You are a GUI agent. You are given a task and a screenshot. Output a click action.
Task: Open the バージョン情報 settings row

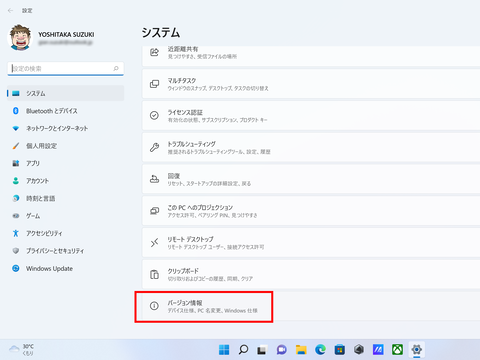(311, 306)
